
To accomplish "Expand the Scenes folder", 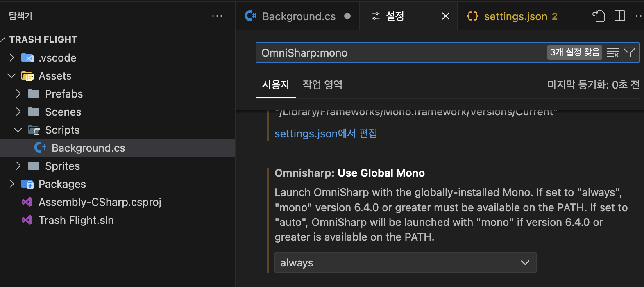I will click(18, 112).
